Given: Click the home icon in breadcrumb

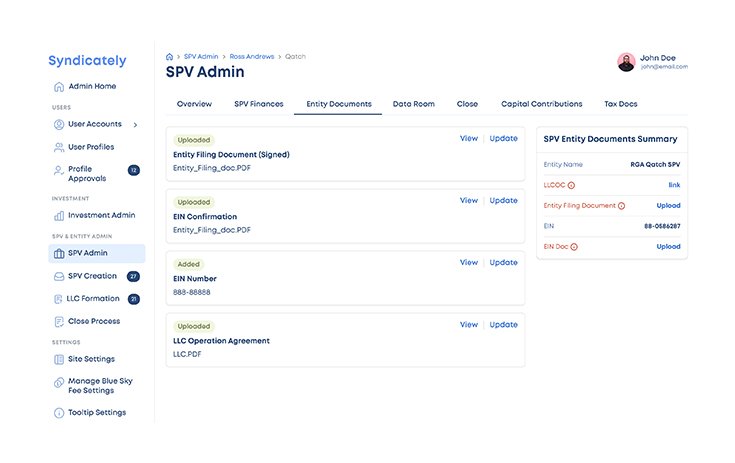Looking at the screenshot, I should click(x=170, y=57).
